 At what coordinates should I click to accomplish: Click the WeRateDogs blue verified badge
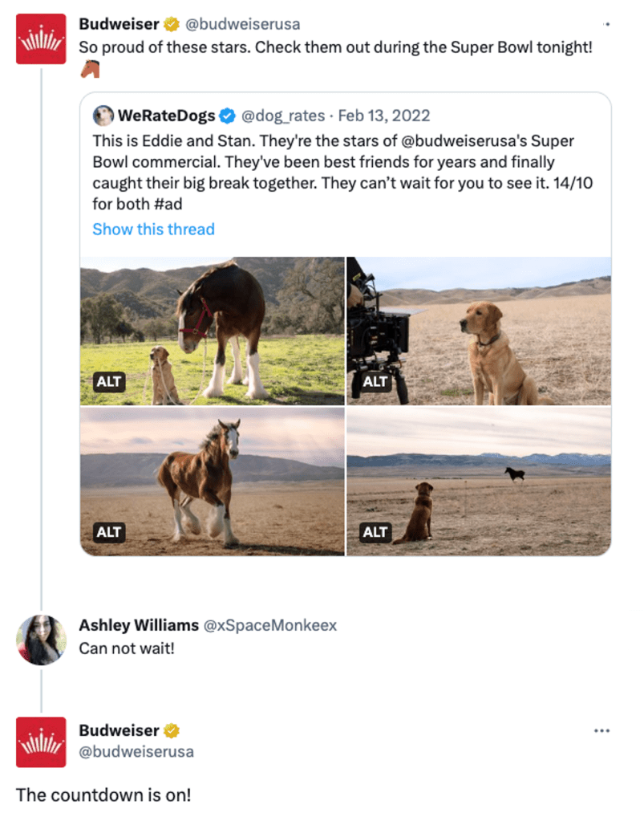point(227,116)
